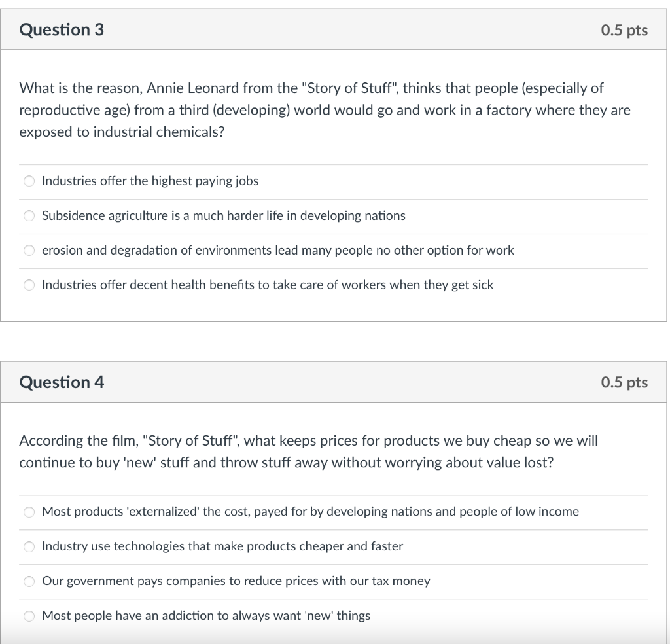Select radio 'Most products externalized the cost'

[x=29, y=512]
